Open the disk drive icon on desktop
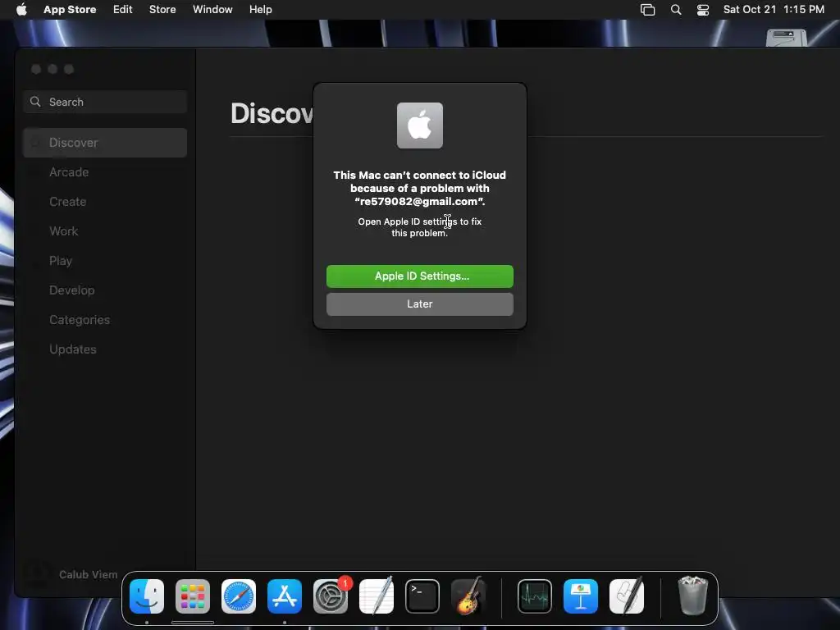 (x=786, y=38)
